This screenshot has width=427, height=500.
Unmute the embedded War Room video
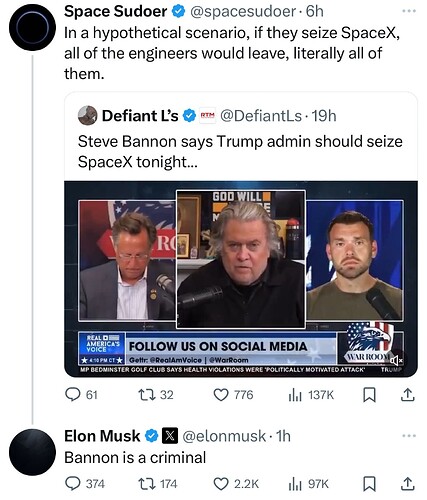pos(397,360)
